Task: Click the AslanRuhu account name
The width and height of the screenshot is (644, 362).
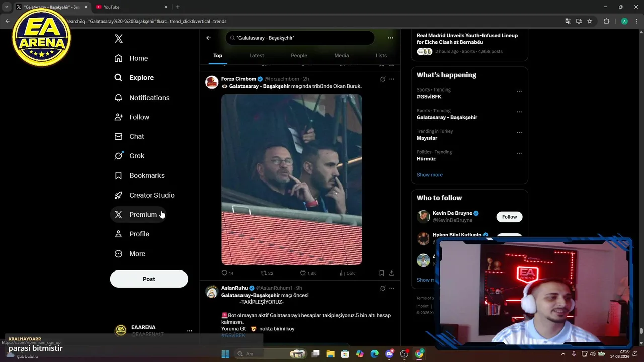Action: (x=234, y=288)
